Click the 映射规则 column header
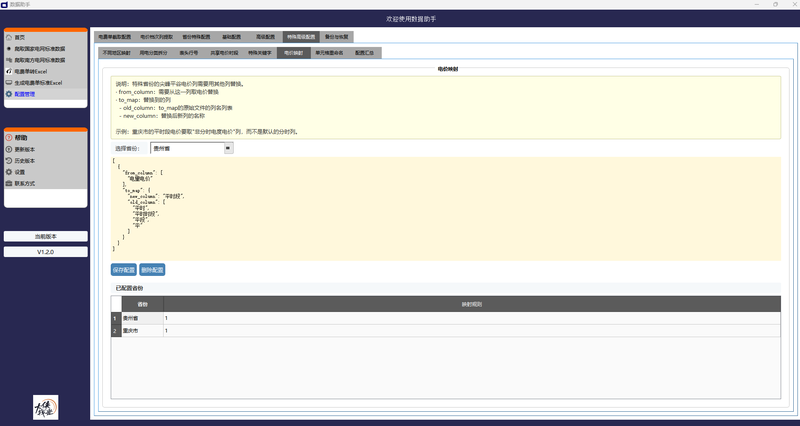800x426 pixels. [472, 304]
